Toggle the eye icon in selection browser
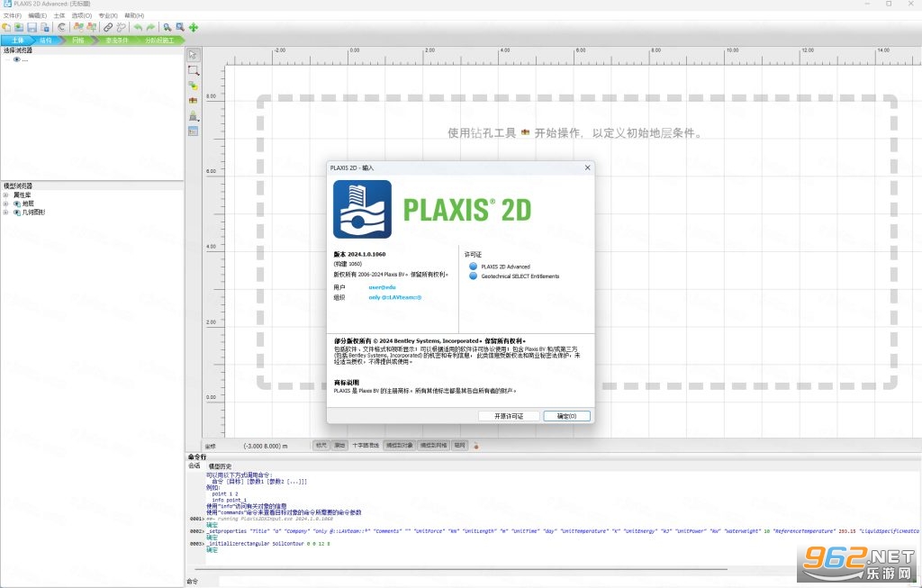The width and height of the screenshot is (922, 588). [x=16, y=59]
